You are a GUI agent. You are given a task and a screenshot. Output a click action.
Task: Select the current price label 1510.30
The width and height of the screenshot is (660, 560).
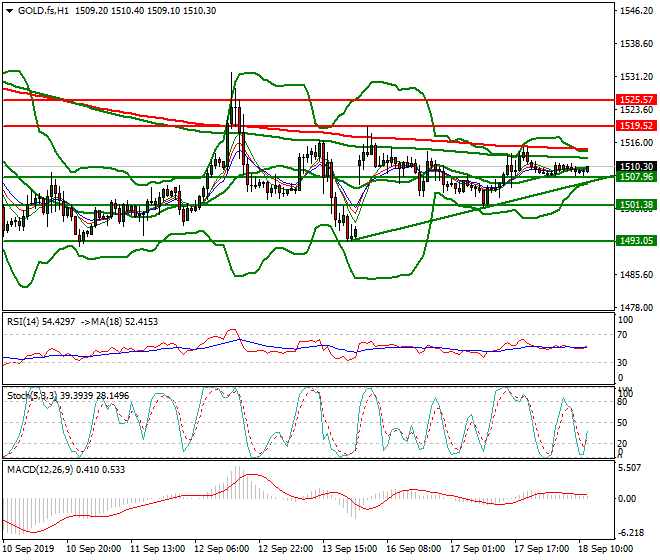[636, 167]
